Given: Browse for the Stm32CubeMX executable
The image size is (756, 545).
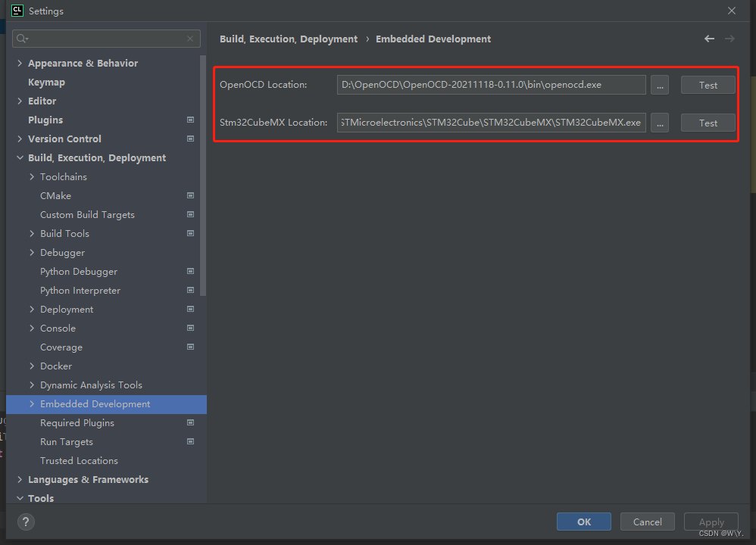Looking at the screenshot, I should pyautogui.click(x=659, y=123).
